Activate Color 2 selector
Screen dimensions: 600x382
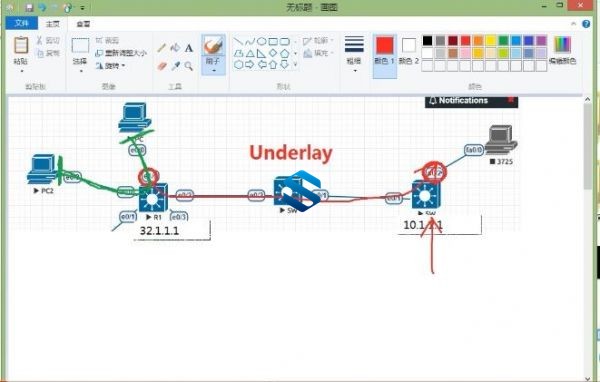click(409, 51)
